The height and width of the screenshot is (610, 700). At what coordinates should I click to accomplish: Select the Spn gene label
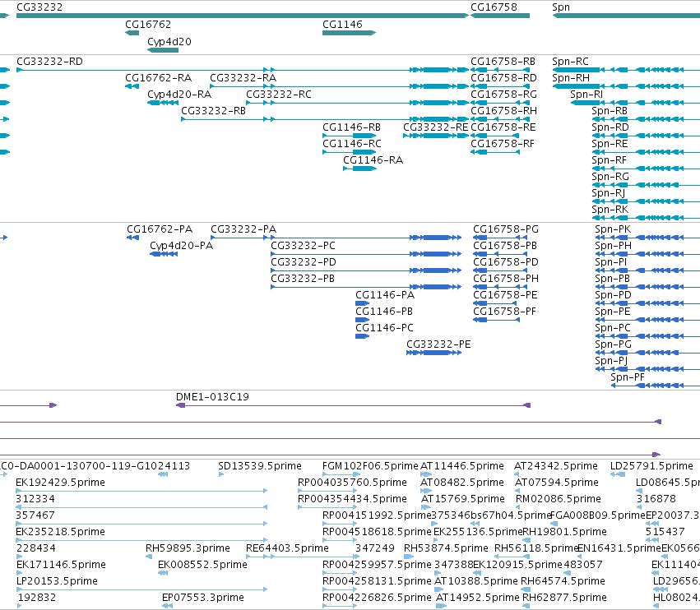(561, 7)
